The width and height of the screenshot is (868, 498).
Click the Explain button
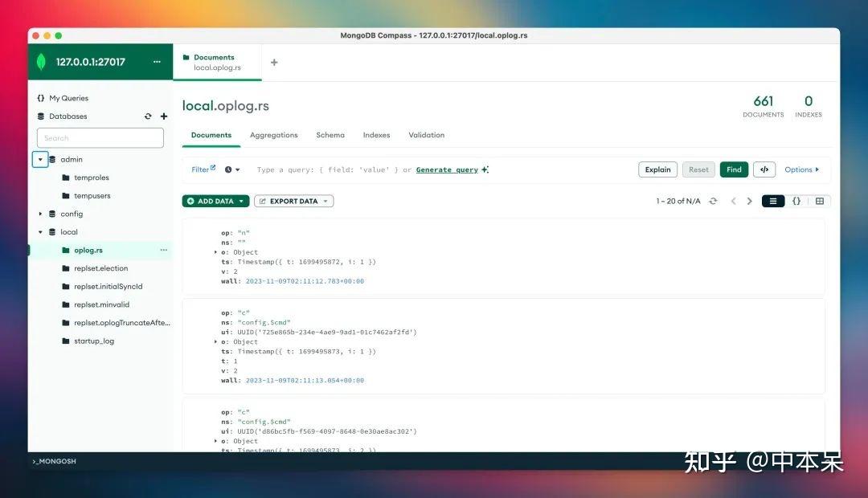pos(657,169)
